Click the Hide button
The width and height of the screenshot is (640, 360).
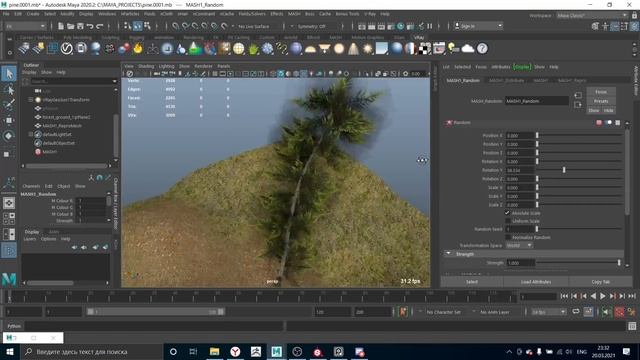pyautogui.click(x=609, y=111)
